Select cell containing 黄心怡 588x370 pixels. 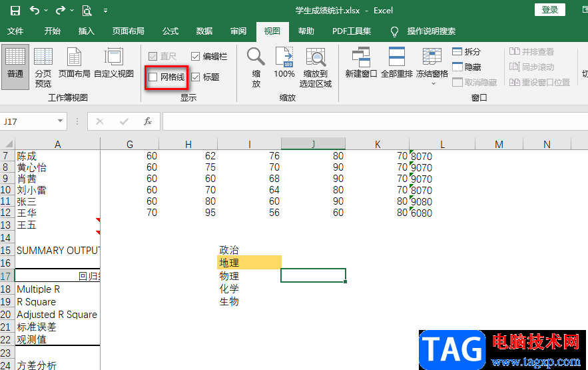(57, 167)
